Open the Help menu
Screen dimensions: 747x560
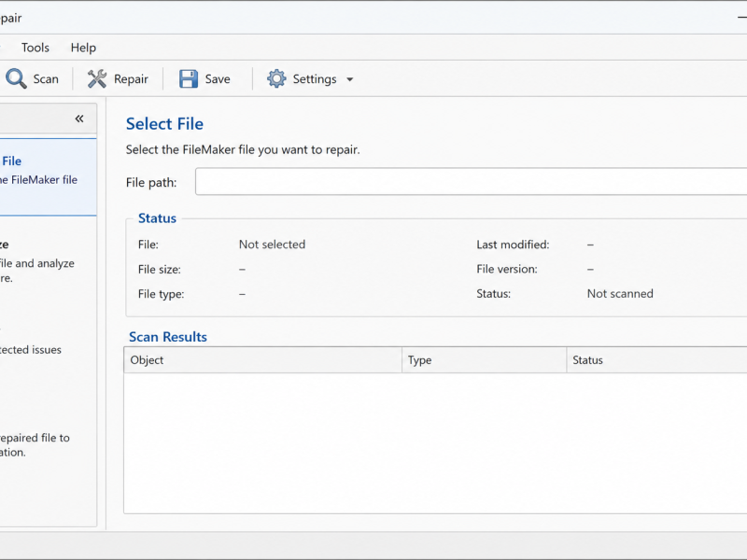[83, 48]
